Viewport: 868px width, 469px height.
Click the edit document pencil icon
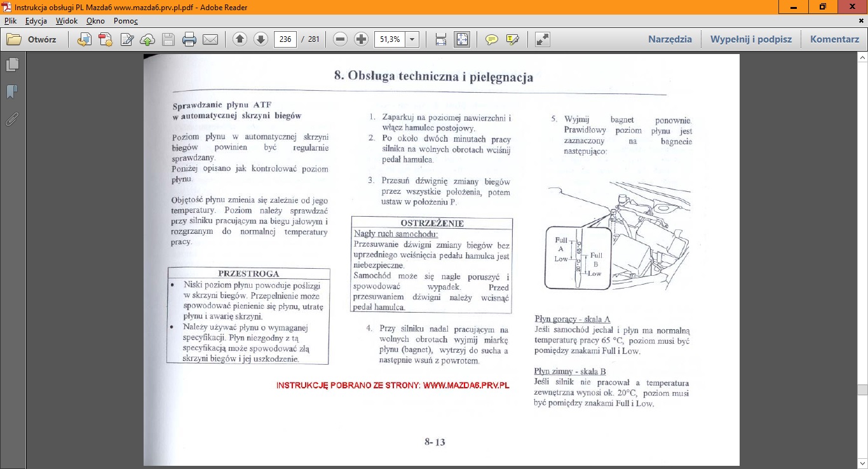pyautogui.click(x=126, y=39)
